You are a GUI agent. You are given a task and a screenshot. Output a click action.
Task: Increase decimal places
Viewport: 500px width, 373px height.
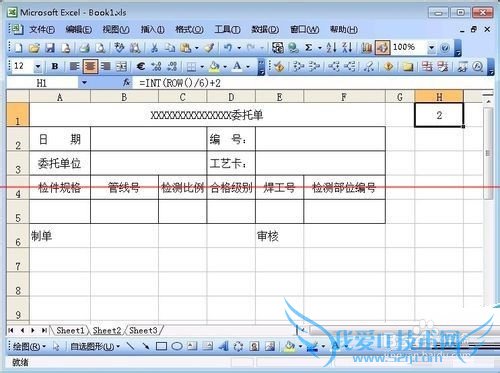pyautogui.click(x=156, y=66)
